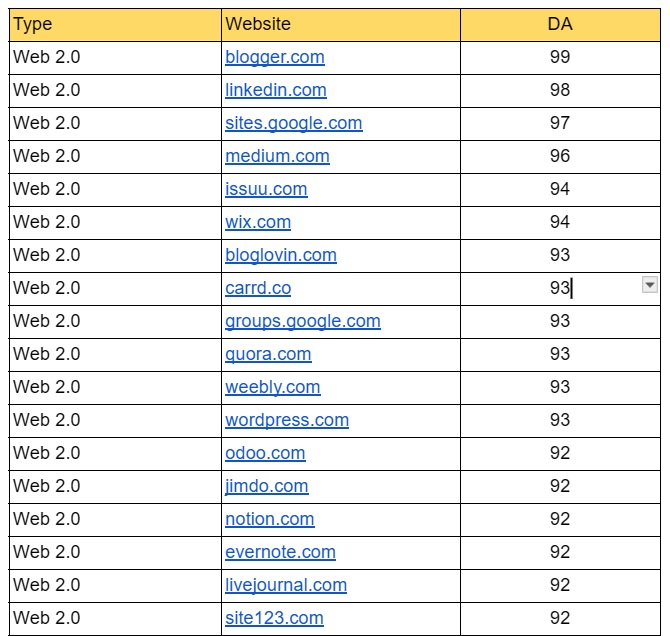Click the wix.com link
Screen dimensions: 670x636
[258, 222]
